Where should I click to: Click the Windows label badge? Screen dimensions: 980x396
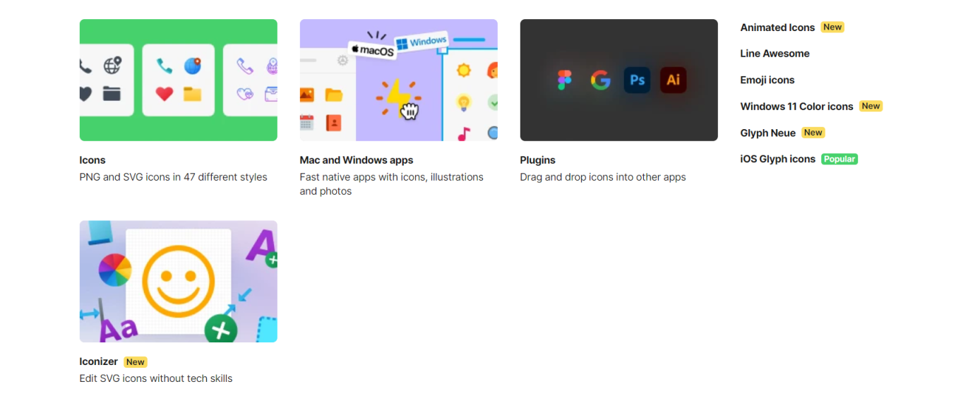click(x=422, y=41)
